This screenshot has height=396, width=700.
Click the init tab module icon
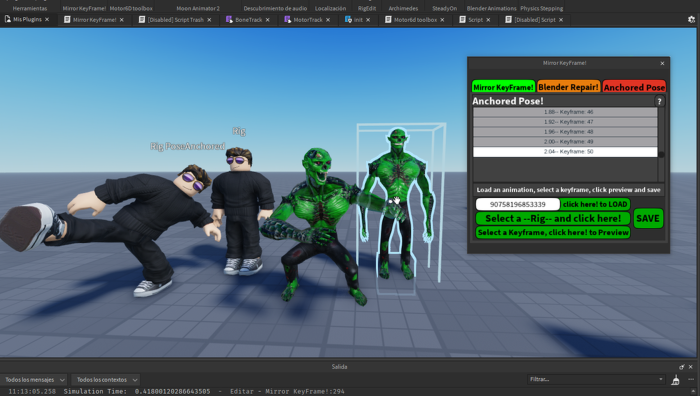tap(348, 20)
